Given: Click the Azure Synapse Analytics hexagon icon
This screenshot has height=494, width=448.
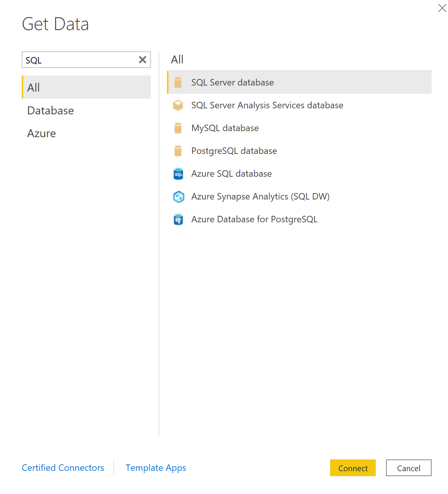Looking at the screenshot, I should 178,196.
